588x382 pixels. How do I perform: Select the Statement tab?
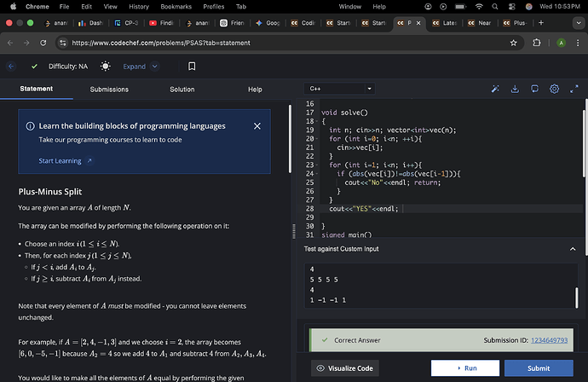pos(37,89)
